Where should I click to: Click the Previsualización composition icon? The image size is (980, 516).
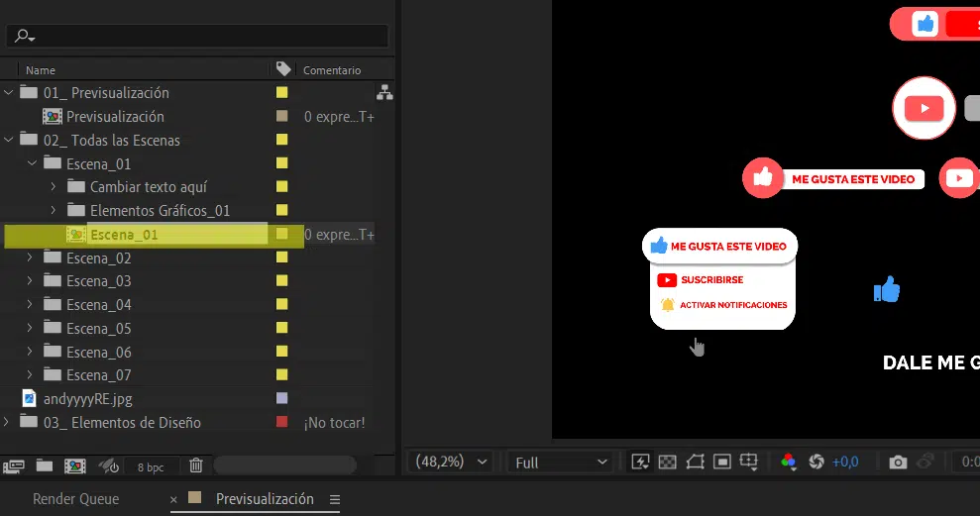(52, 116)
